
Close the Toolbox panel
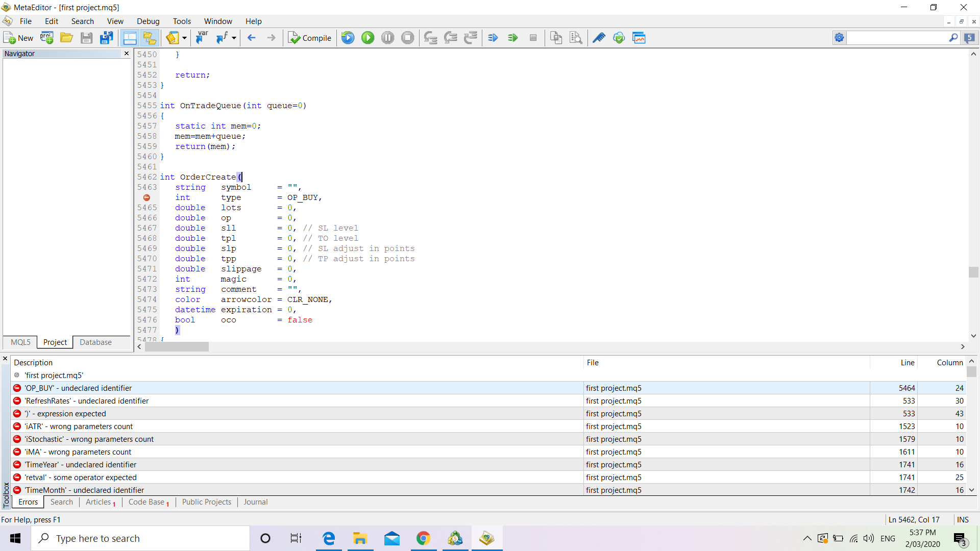(x=5, y=359)
